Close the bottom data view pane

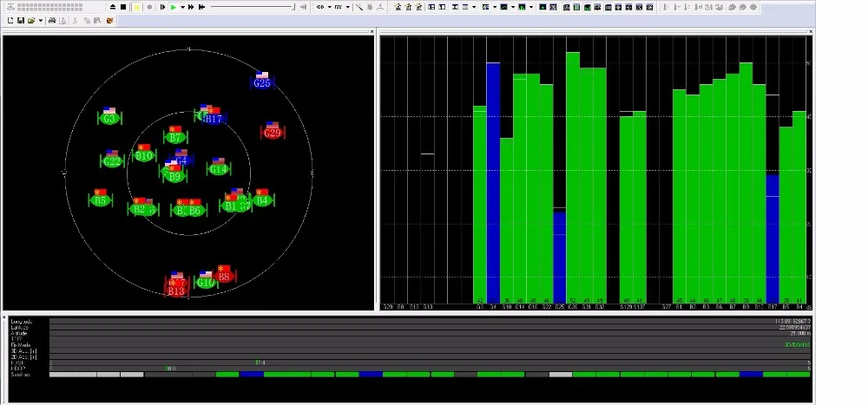coord(4,317)
